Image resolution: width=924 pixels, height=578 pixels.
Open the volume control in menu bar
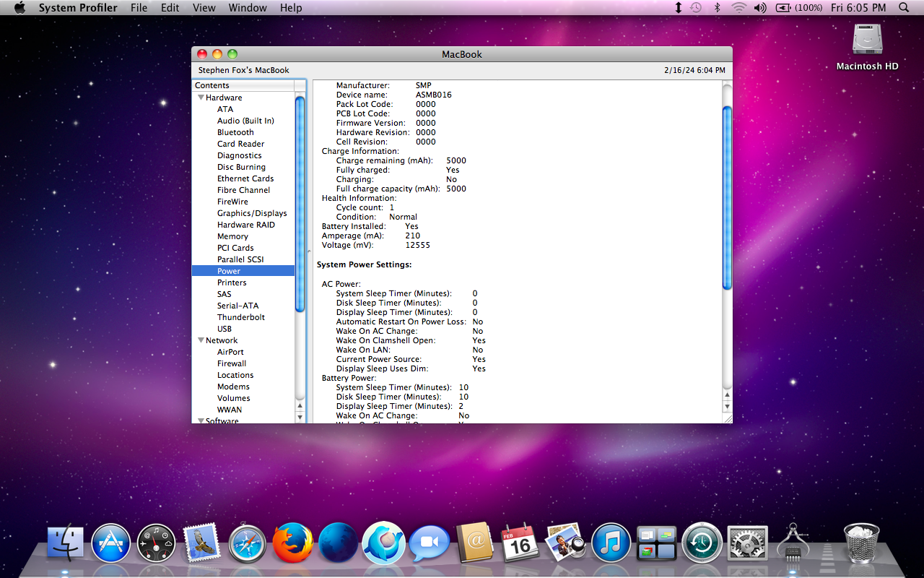(x=760, y=8)
